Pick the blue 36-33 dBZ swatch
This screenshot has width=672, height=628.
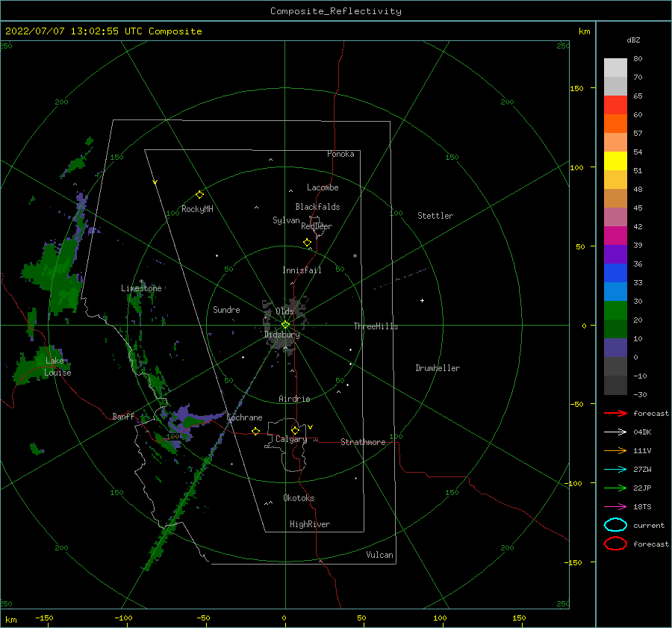[615, 273]
